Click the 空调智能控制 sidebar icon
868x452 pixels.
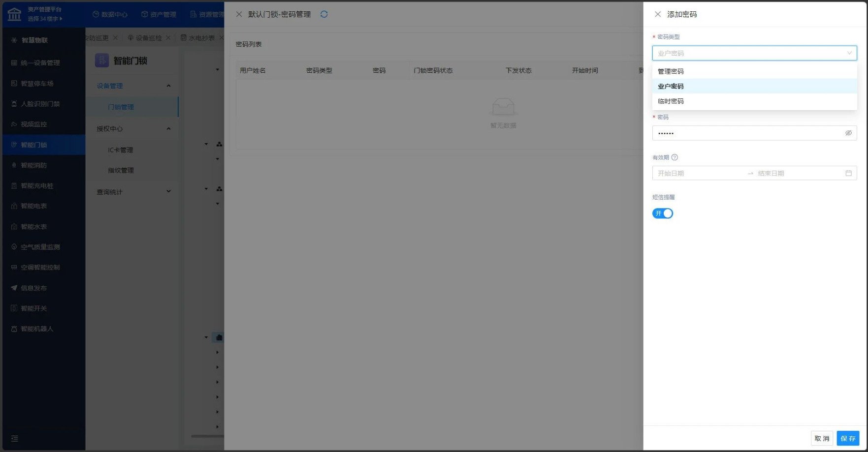pyautogui.click(x=14, y=268)
